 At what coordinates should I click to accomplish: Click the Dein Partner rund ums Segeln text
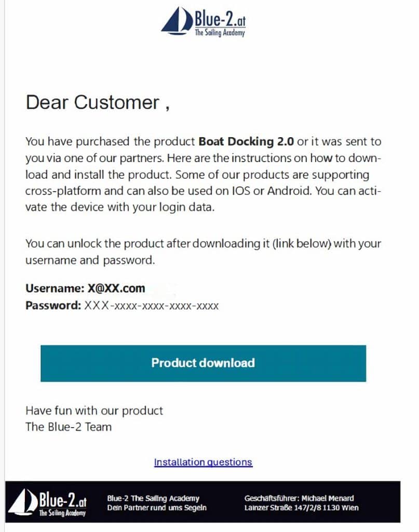pos(157,508)
